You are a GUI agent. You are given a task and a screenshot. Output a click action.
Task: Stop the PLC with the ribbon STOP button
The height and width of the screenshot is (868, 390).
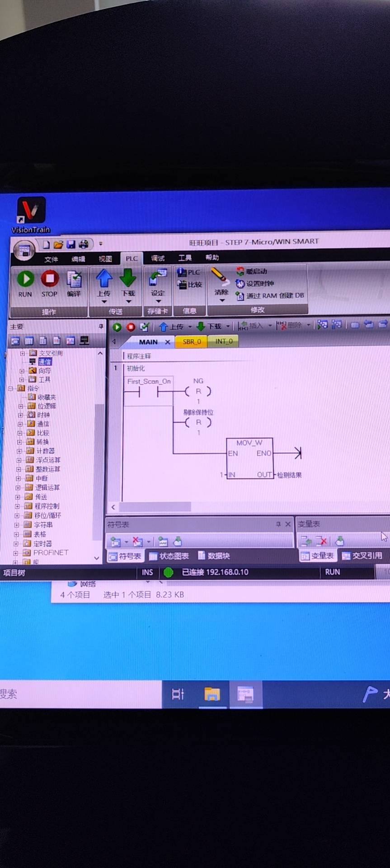coord(50,283)
